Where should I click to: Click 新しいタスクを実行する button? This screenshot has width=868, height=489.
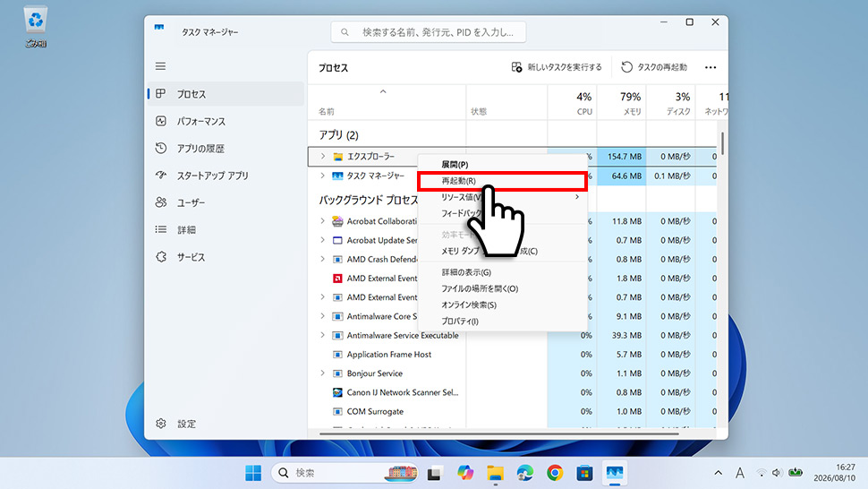point(557,67)
